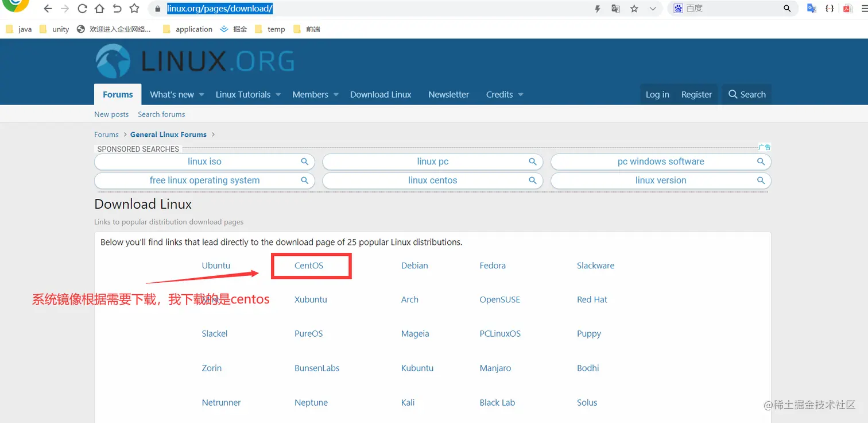Image resolution: width=868 pixels, height=423 pixels.
Task: Go back to the previous page
Action: point(48,9)
